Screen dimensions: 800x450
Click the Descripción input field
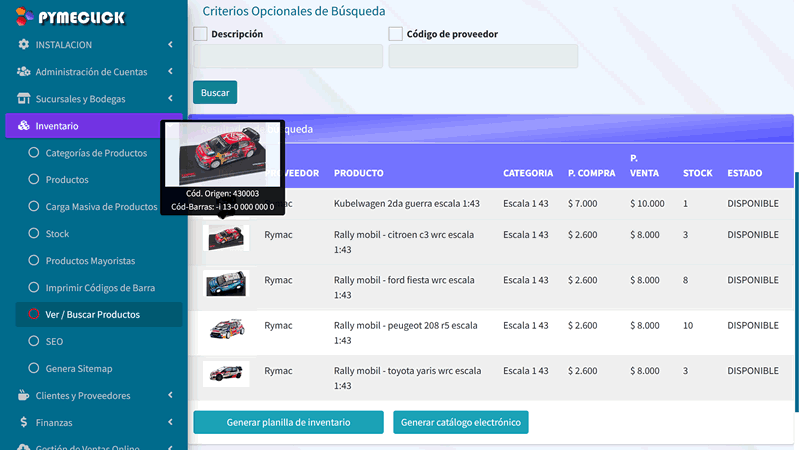click(x=288, y=56)
